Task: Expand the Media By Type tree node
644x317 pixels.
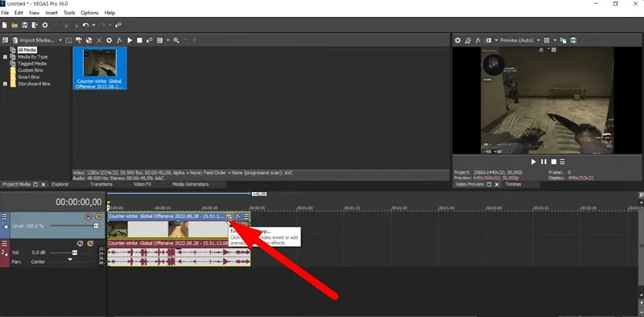Action: click(5, 56)
